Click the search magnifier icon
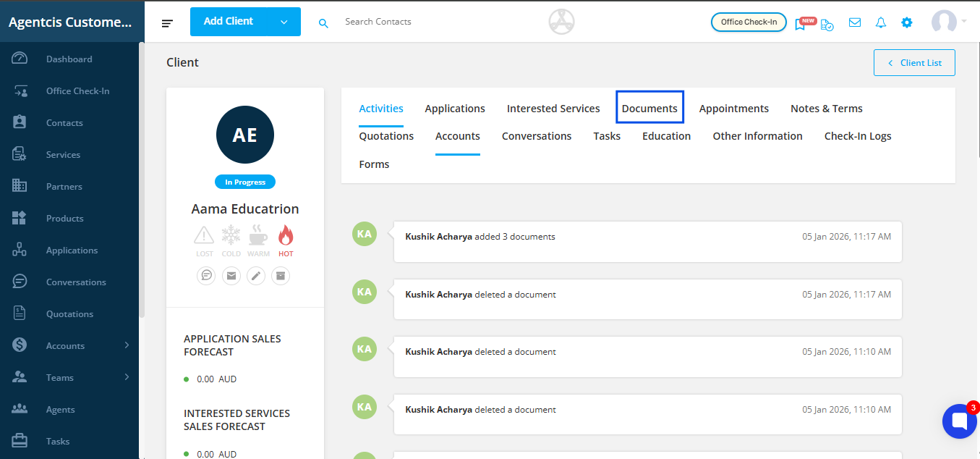This screenshot has width=980, height=459. [x=323, y=23]
